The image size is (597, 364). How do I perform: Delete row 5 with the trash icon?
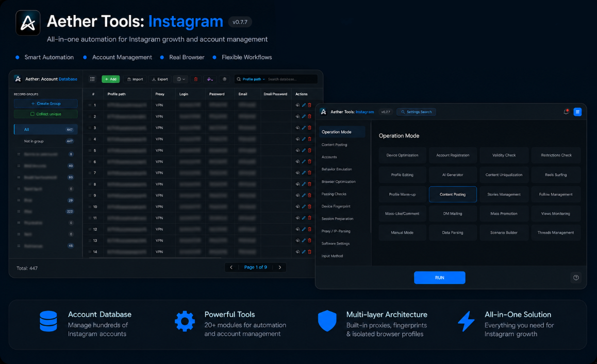coord(309,150)
